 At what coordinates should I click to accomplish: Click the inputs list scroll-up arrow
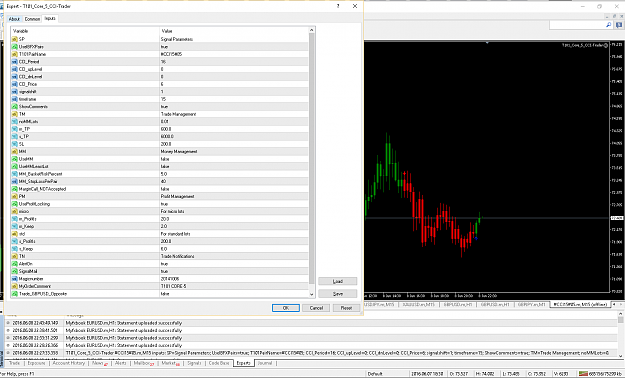coord(312,30)
